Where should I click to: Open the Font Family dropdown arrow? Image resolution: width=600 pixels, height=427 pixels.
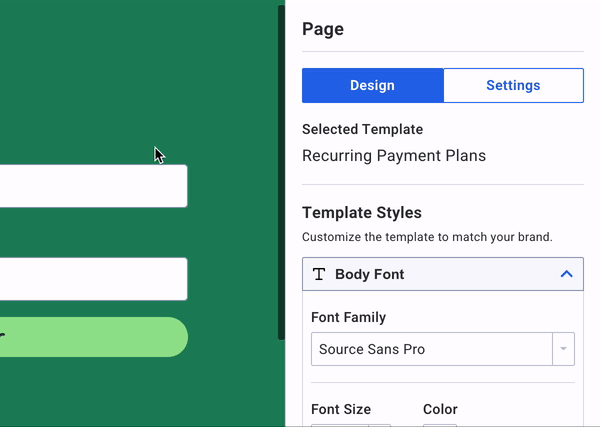point(563,349)
